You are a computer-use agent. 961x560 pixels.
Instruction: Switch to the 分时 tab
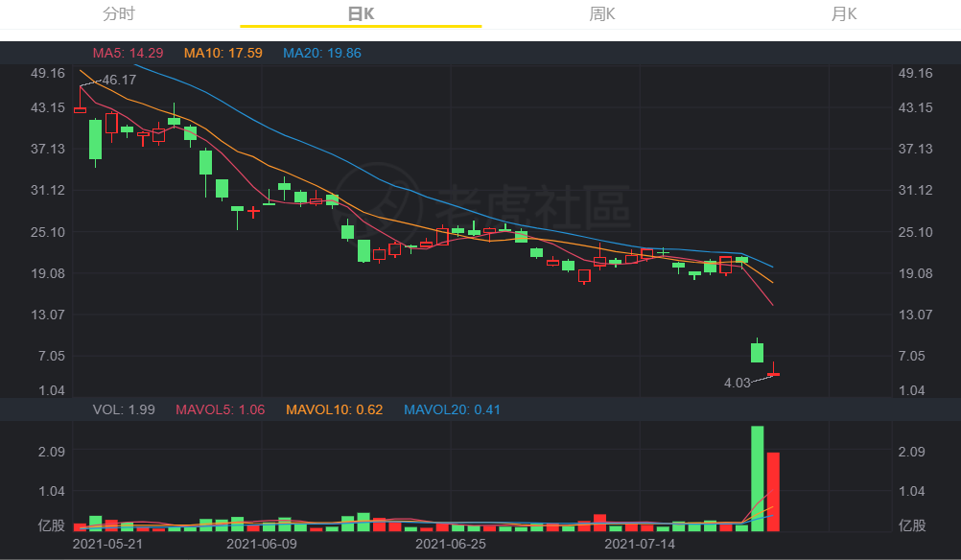click(119, 13)
